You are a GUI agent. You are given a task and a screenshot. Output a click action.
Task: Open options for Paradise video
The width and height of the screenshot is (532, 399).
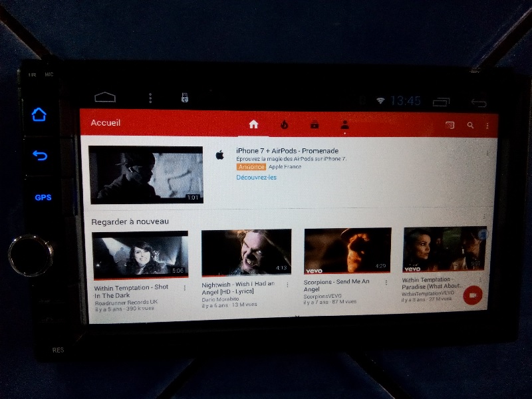(x=480, y=280)
